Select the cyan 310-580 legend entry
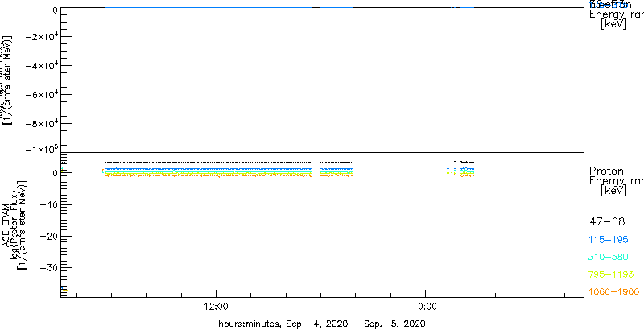This screenshot has height=330, width=644. coord(609,258)
